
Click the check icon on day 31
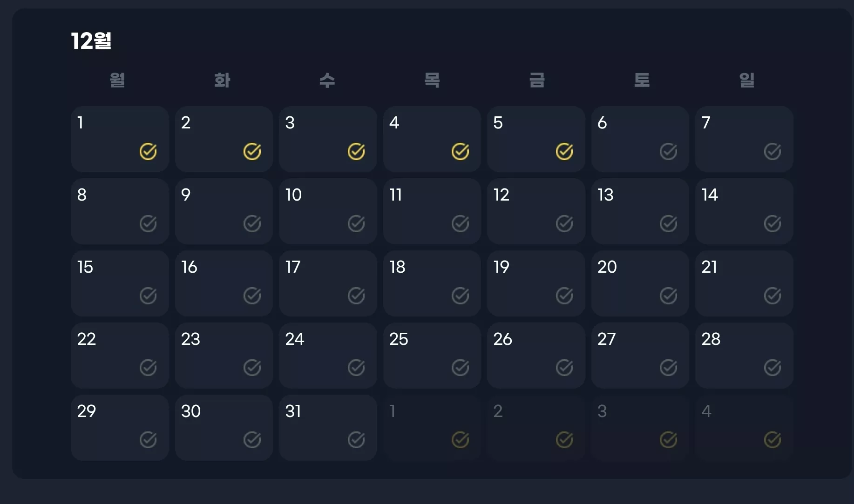coord(356,440)
